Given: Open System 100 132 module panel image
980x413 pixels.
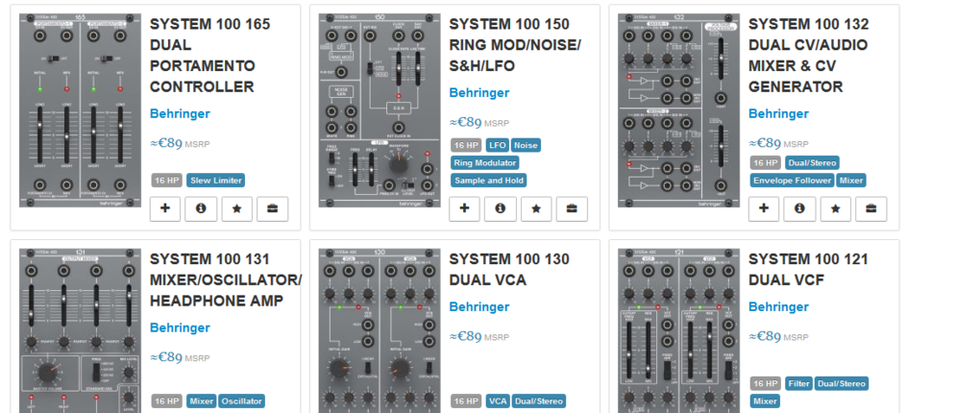Looking at the screenshot, I should pos(678,110).
